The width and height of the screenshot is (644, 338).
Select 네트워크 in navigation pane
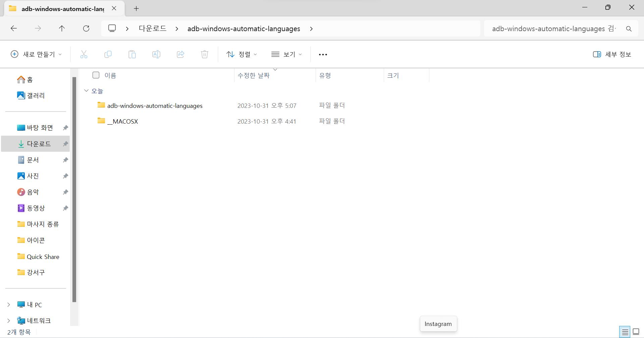pos(34,321)
